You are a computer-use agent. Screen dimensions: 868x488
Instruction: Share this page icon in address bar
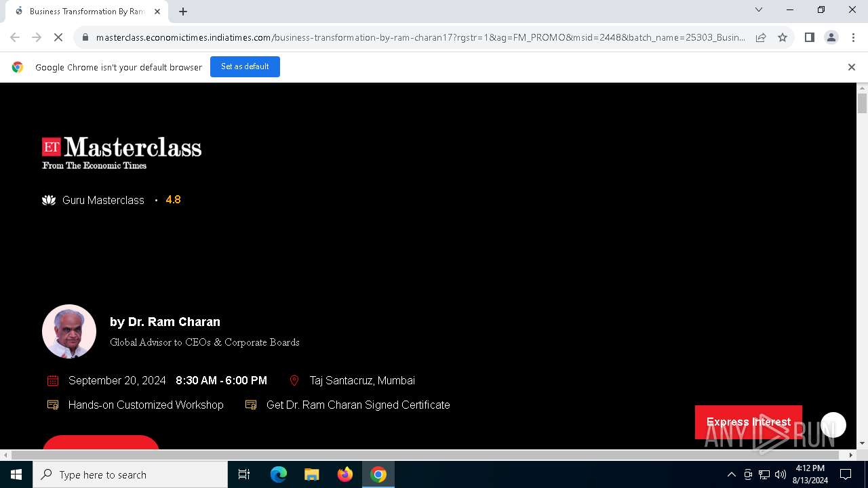tap(761, 37)
